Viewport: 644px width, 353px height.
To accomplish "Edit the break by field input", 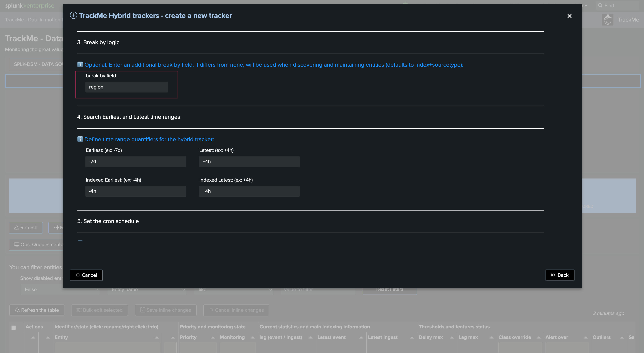I will 127,87.
